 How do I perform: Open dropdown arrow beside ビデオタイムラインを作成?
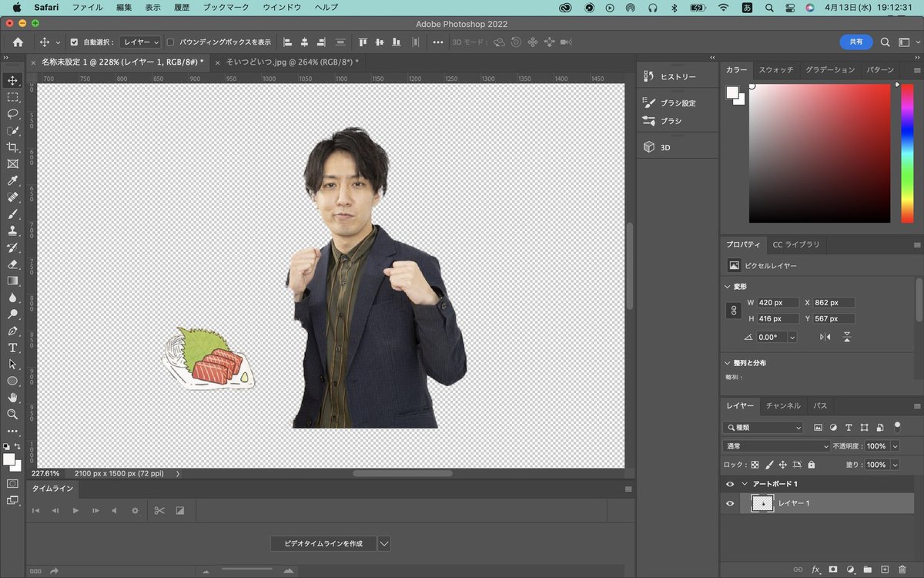coord(384,543)
